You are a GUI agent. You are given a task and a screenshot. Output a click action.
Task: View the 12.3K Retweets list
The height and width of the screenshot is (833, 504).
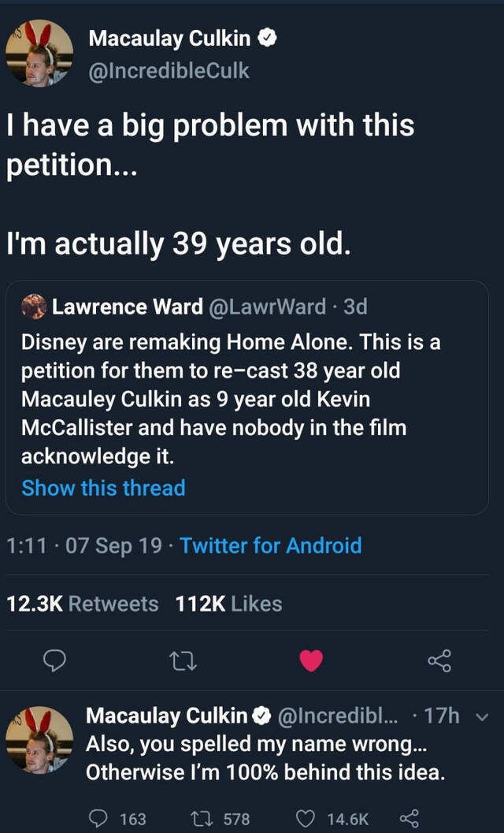(83, 604)
